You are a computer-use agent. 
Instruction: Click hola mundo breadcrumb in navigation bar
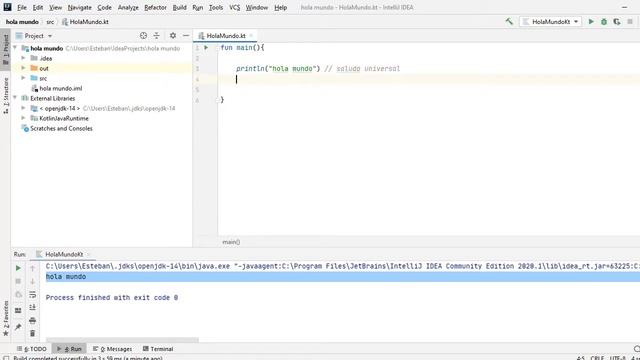(x=22, y=22)
